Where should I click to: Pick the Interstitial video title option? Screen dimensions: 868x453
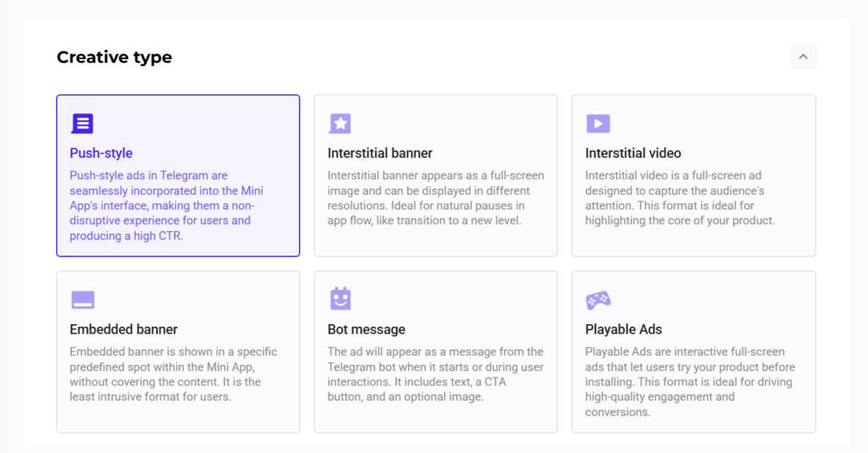pos(632,153)
